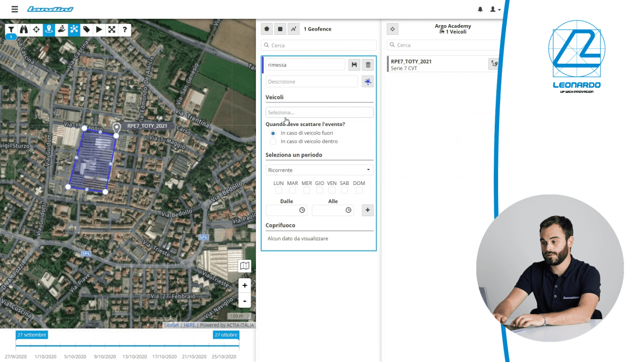Click the hand holding plant icon

pyautogui.click(x=61, y=29)
